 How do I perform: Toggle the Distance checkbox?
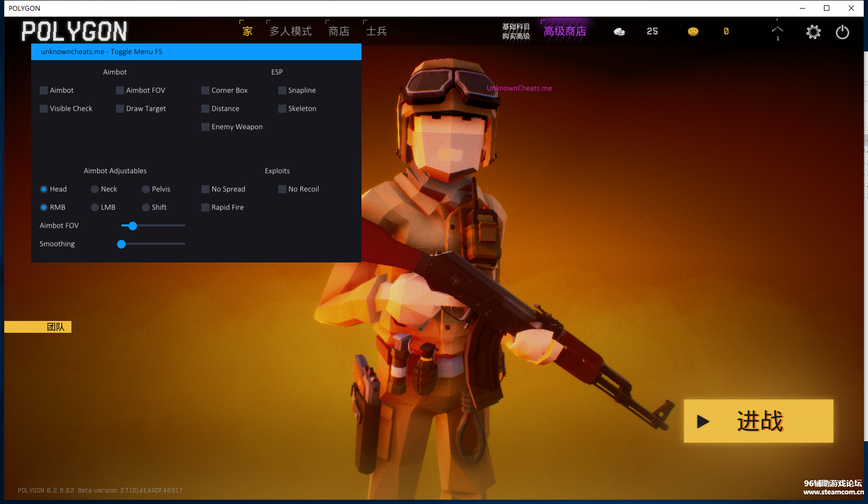click(205, 109)
